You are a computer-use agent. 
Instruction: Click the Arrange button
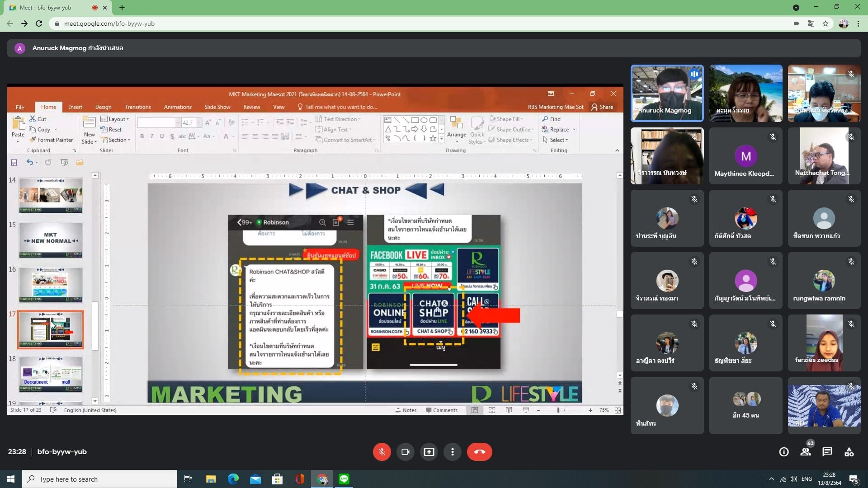[457, 129]
